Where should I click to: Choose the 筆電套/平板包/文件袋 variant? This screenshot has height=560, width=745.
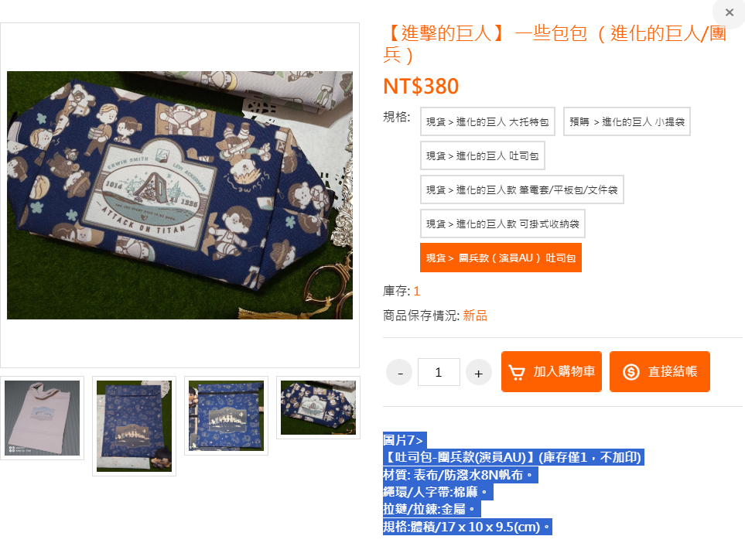(521, 190)
